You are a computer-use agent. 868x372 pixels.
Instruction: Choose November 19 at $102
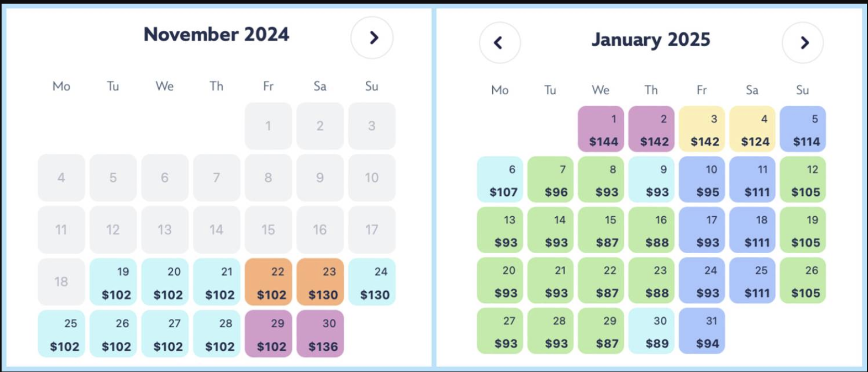[x=113, y=282]
